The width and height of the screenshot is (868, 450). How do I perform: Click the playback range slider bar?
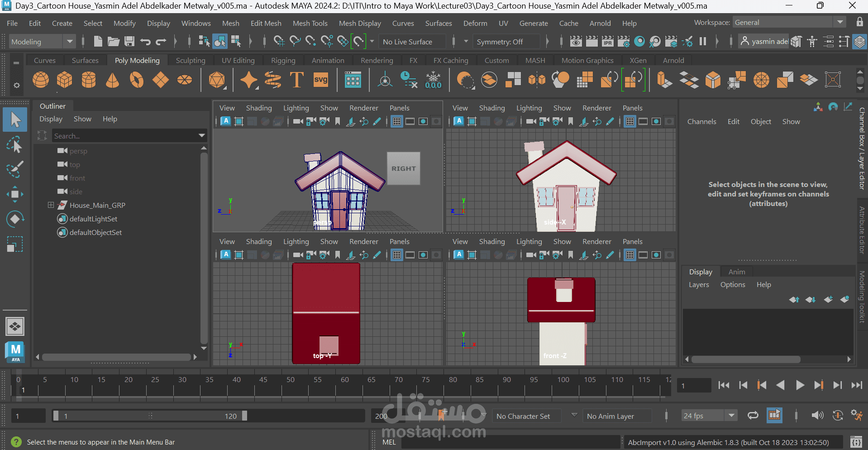pos(149,416)
